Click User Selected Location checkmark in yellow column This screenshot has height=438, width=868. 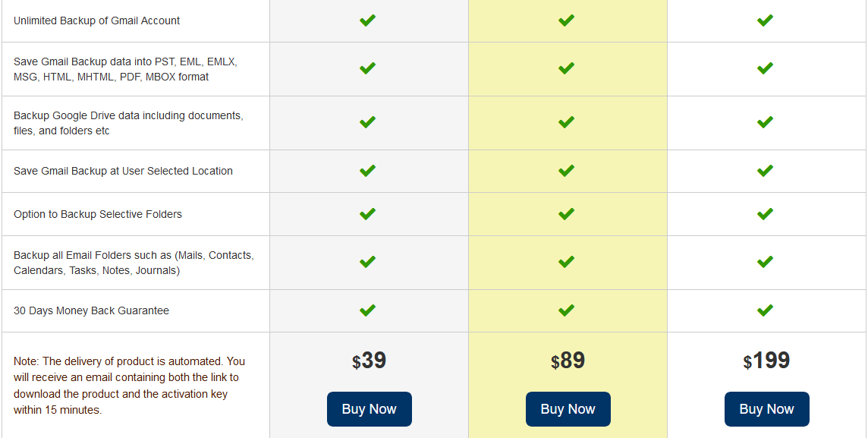click(x=566, y=171)
